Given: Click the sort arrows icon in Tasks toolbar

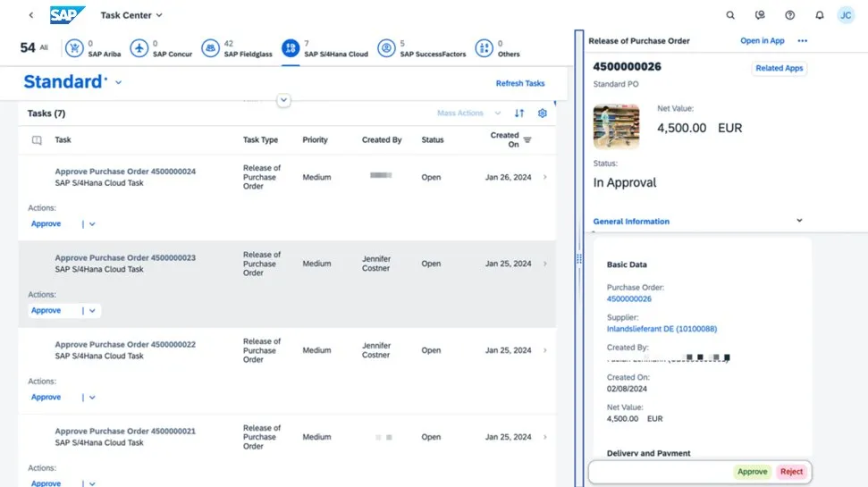Looking at the screenshot, I should (x=519, y=113).
